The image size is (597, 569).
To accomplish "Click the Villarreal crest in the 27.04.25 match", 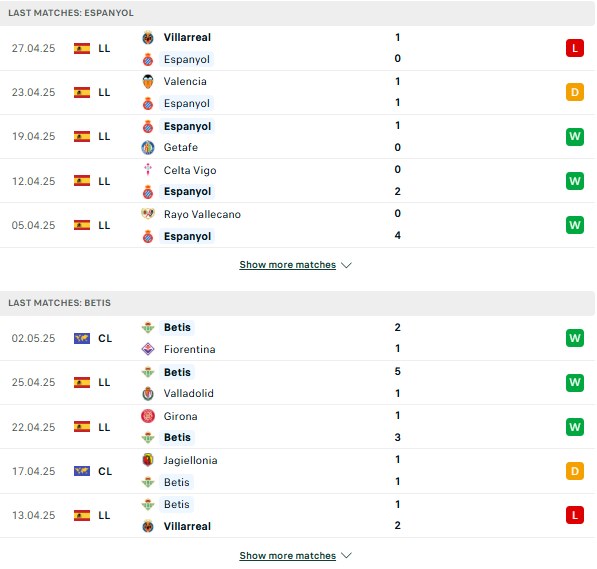I will point(148,38).
